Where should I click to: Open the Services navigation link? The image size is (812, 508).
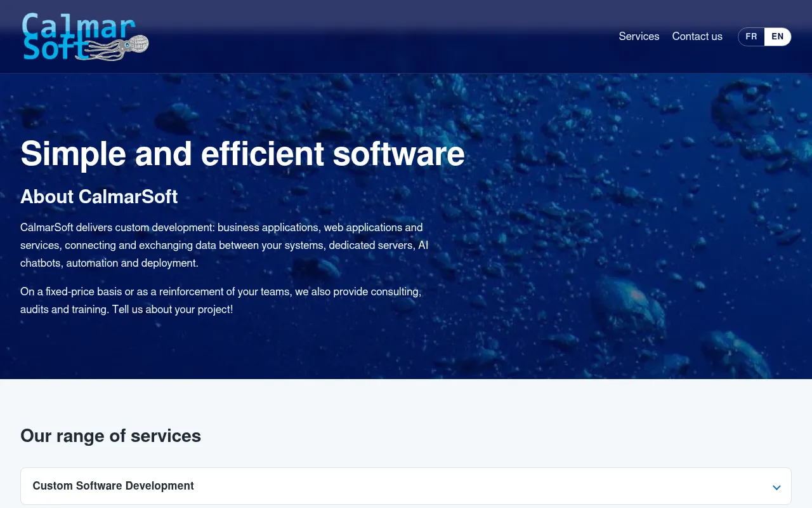point(639,36)
